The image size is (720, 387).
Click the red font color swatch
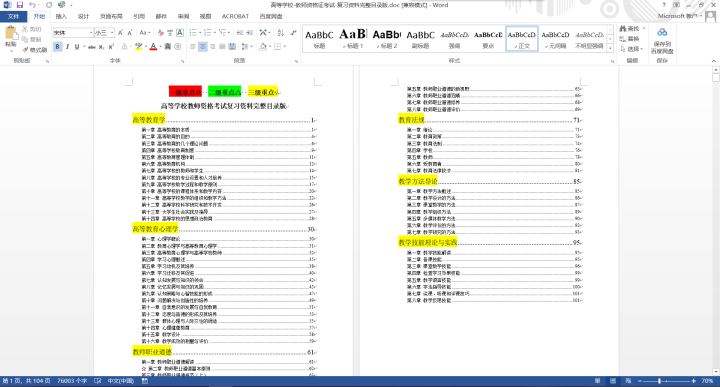coord(153,47)
